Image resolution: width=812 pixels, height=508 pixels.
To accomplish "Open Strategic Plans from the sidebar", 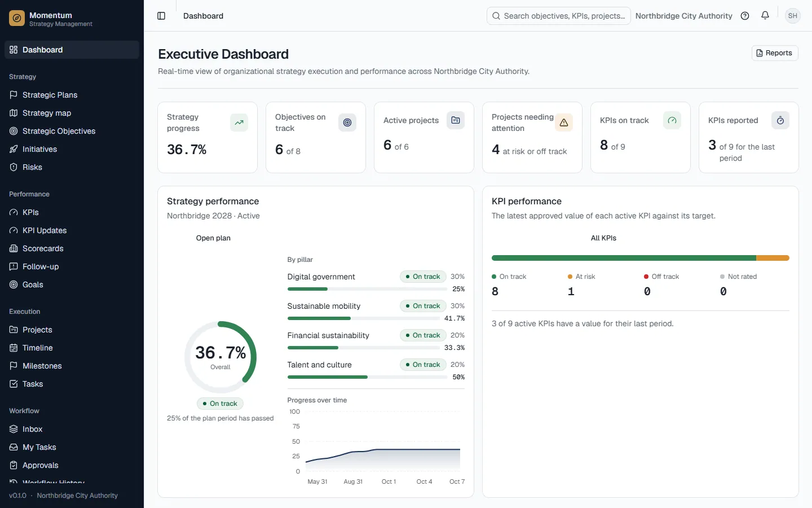I will pos(72,95).
